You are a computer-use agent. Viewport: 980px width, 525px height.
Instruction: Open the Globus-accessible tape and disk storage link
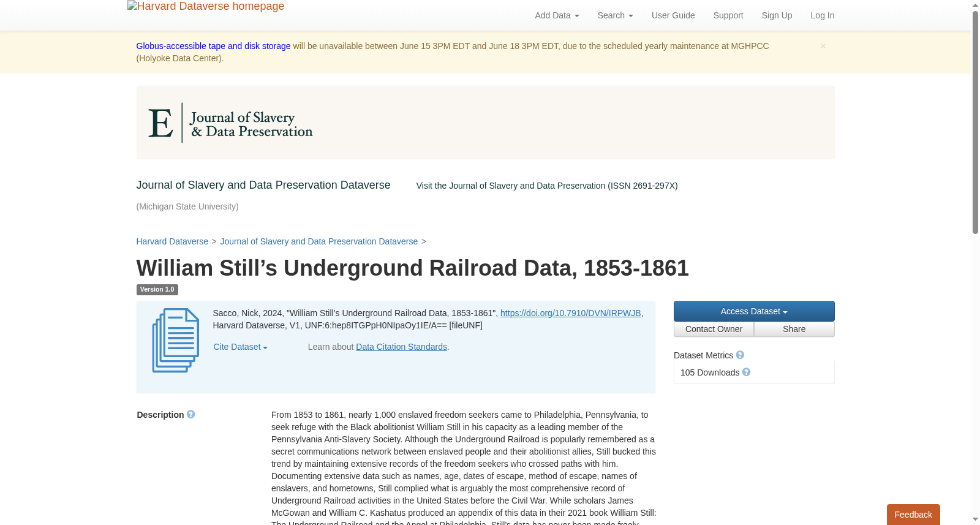click(x=213, y=46)
